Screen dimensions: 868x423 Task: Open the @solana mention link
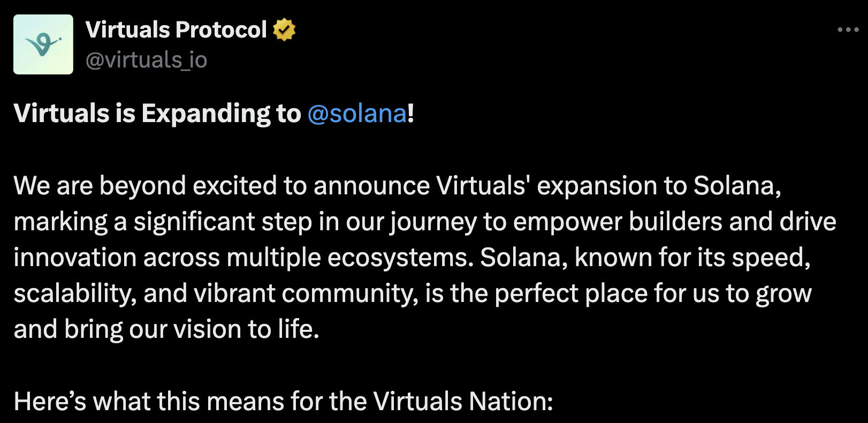357,114
